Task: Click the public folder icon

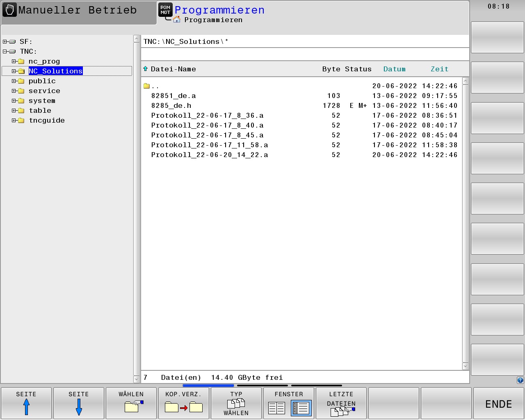Action: (21, 81)
